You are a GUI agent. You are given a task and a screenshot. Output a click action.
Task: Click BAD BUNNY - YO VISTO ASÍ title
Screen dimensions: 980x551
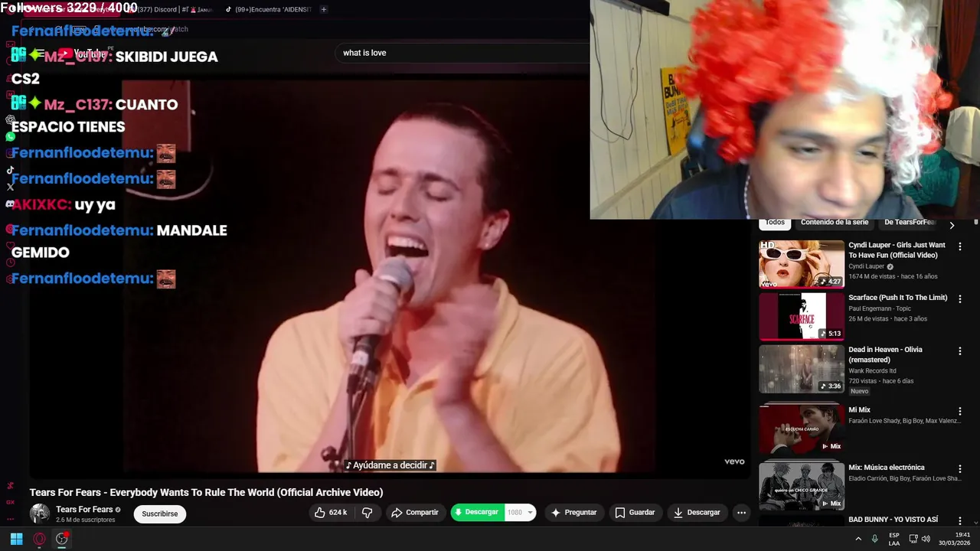[x=893, y=520]
